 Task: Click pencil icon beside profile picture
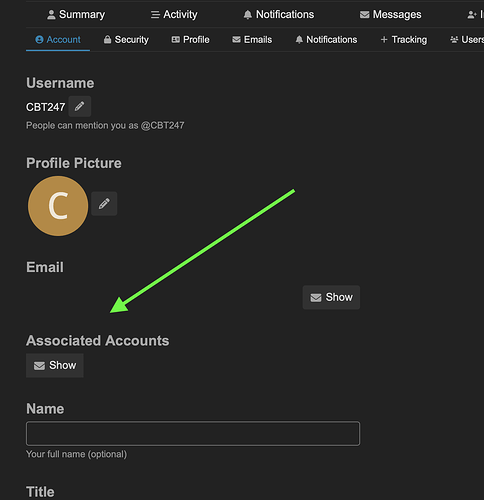pyautogui.click(x=104, y=204)
